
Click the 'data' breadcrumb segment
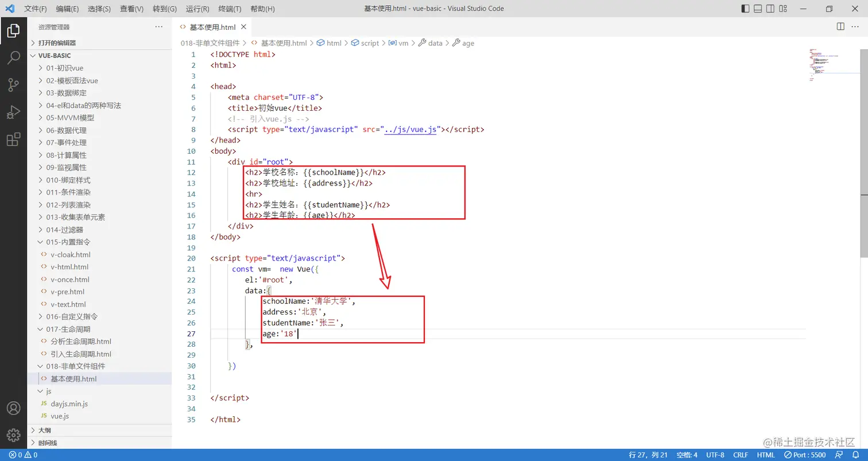[x=431, y=43]
